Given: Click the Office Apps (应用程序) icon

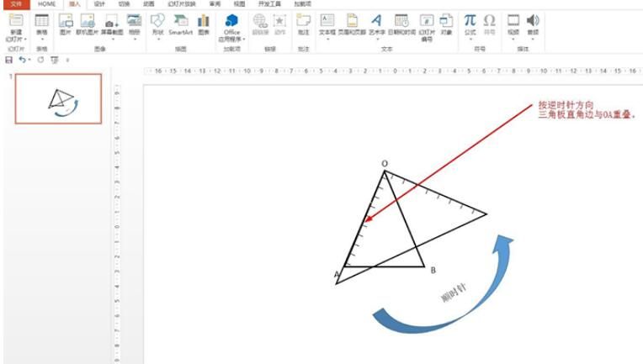Looking at the screenshot, I should (x=231, y=20).
